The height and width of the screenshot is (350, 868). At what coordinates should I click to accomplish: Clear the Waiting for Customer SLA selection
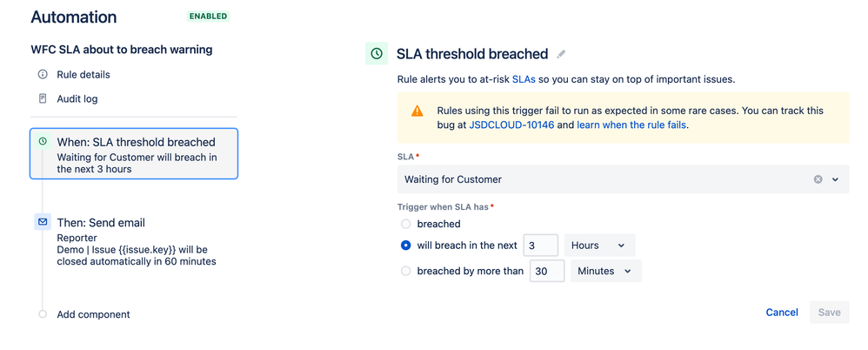pyautogui.click(x=818, y=179)
